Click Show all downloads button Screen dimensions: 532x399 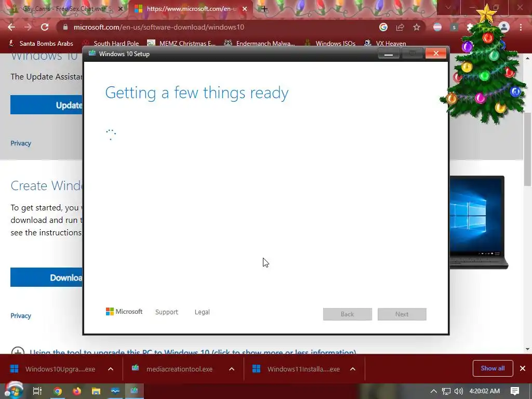click(493, 368)
